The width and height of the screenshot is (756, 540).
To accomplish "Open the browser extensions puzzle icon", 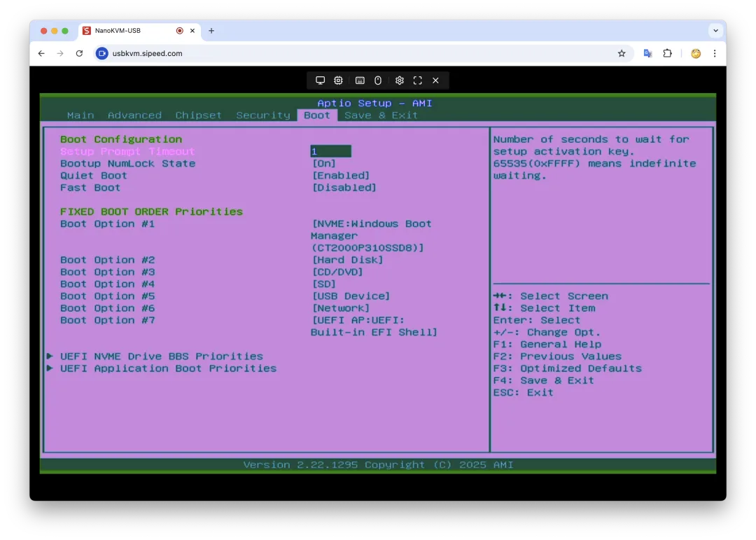I will pyautogui.click(x=667, y=53).
